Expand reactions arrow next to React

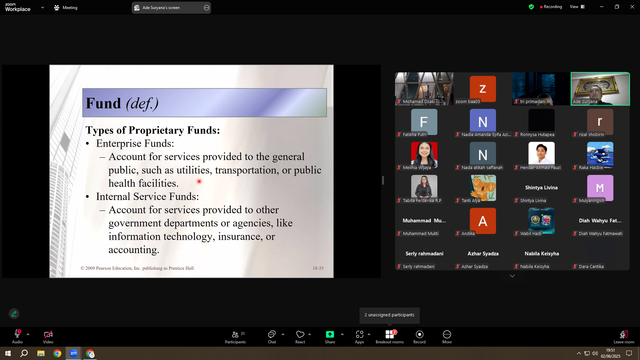click(310, 334)
